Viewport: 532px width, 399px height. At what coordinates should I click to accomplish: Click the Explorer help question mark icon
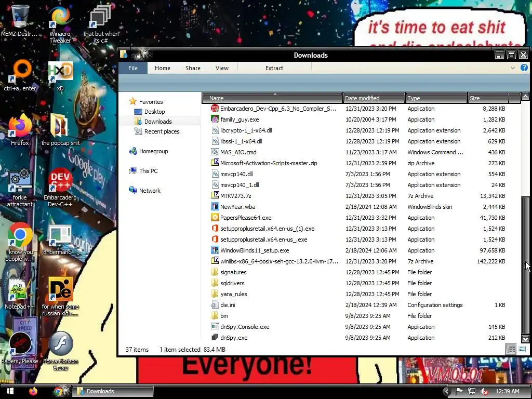pyautogui.click(x=524, y=68)
